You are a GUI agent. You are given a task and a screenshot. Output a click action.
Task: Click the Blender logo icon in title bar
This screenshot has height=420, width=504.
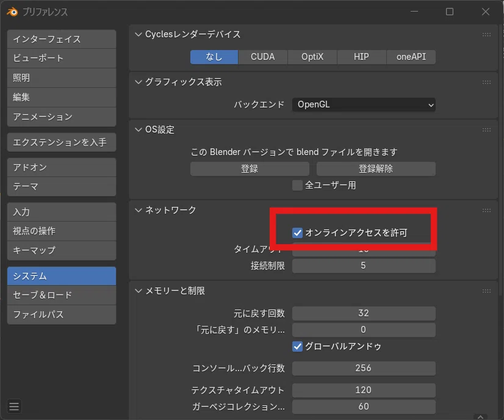tap(12, 12)
